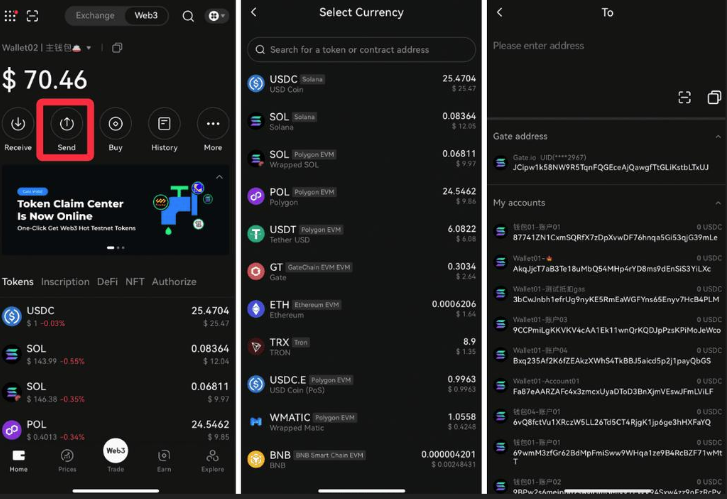727x499 pixels.
Task: Switch to Web3 mode
Action: pyautogui.click(x=146, y=15)
